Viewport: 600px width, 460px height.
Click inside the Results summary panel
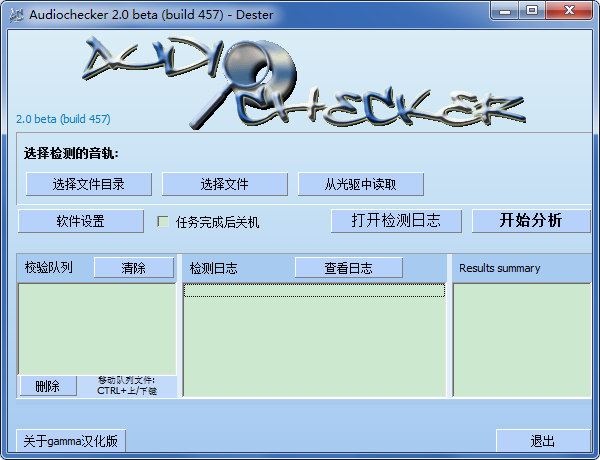click(x=522, y=340)
